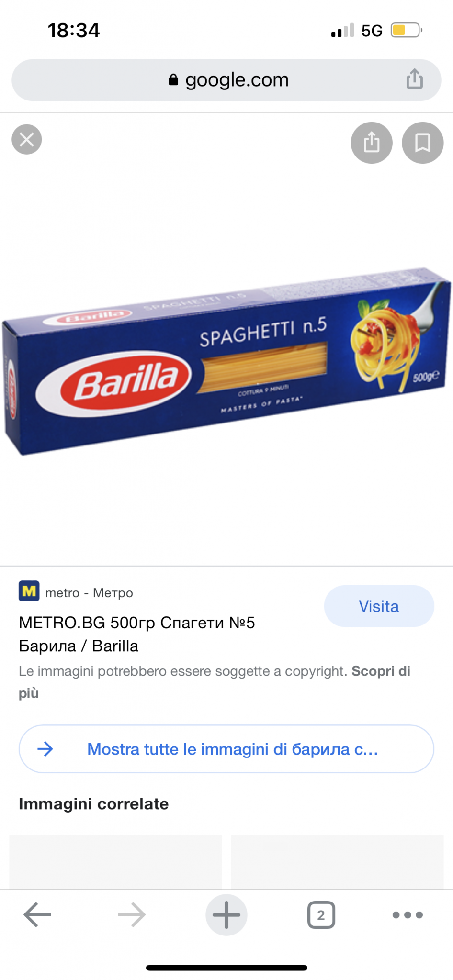Screen dimensions: 453x980
Task: Tap share icon in the address bar
Action: pos(415,79)
